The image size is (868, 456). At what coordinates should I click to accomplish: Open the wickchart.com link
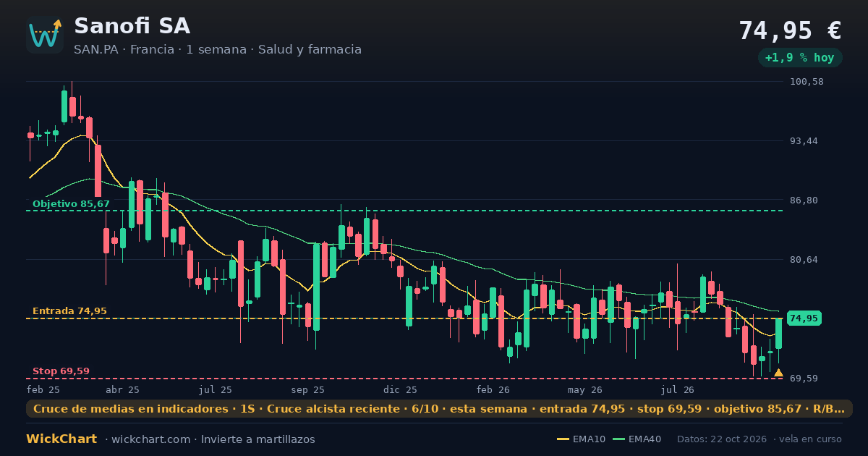coord(150,439)
